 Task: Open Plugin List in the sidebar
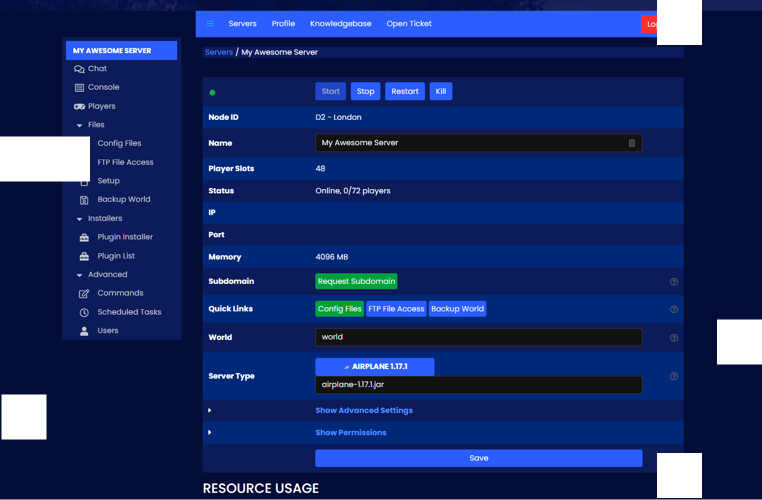point(116,256)
